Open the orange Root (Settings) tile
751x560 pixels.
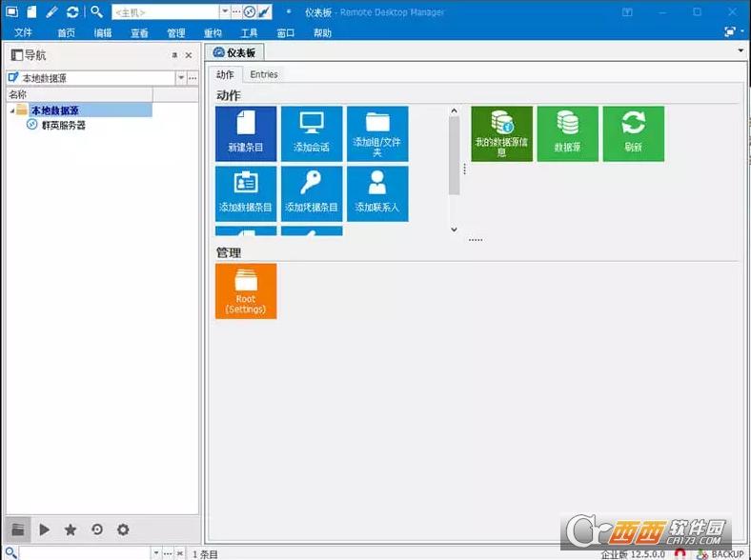pos(246,291)
